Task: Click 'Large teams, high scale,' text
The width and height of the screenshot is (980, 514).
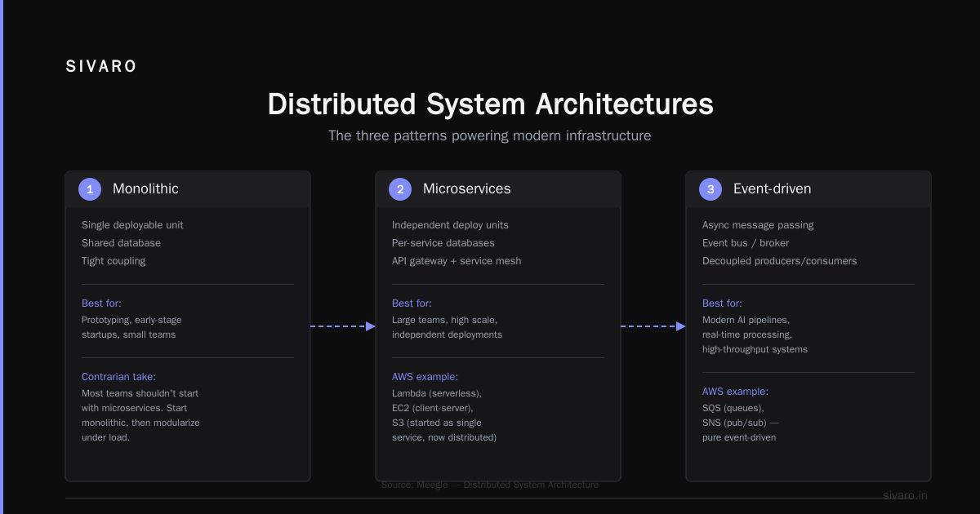Action: (x=444, y=320)
